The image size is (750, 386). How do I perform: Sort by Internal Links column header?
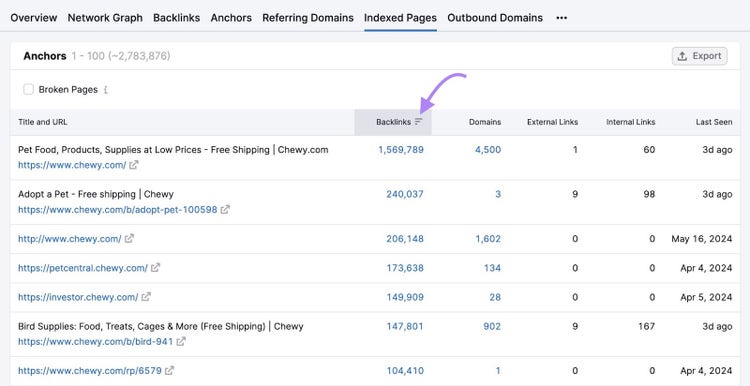(631, 122)
